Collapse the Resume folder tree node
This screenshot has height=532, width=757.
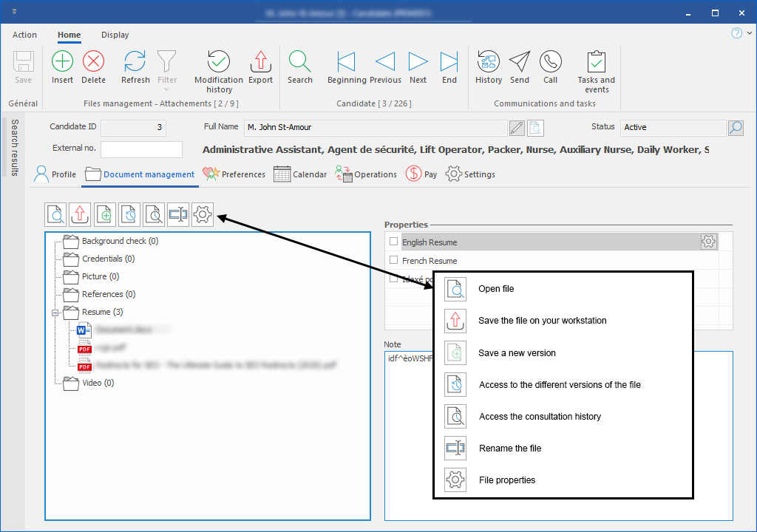click(55, 313)
